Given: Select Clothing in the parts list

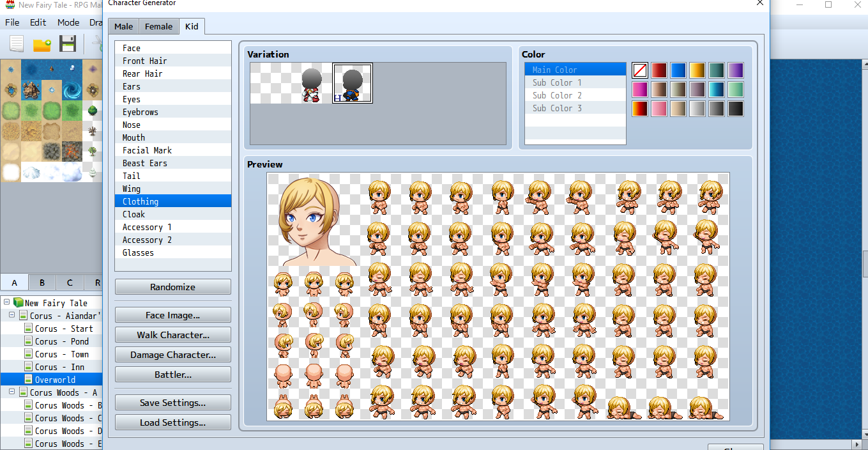Looking at the screenshot, I should point(173,201).
